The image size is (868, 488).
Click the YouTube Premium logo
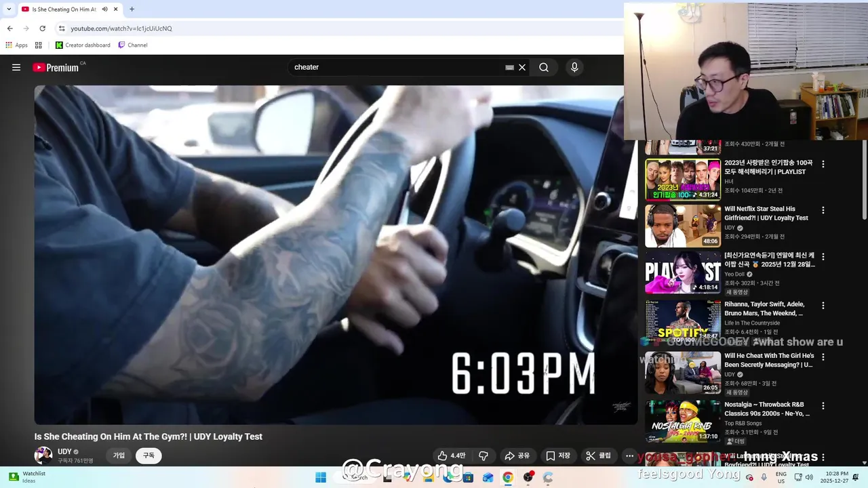[56, 67]
